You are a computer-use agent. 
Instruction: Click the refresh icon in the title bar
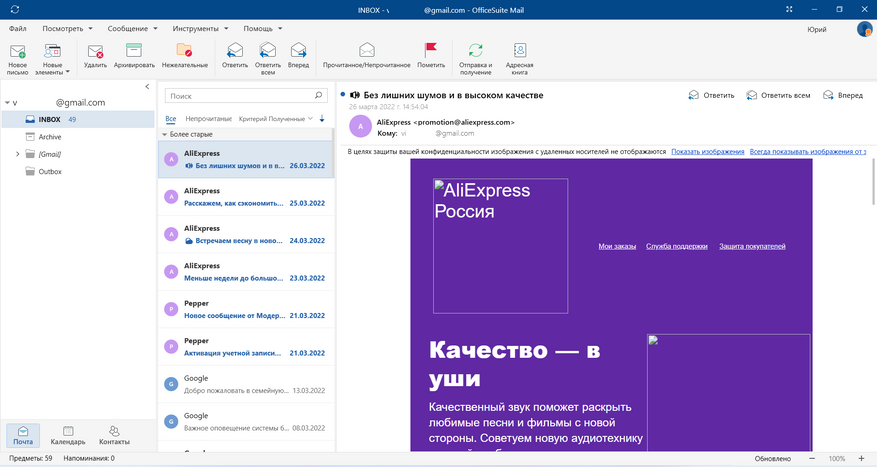pyautogui.click(x=15, y=10)
